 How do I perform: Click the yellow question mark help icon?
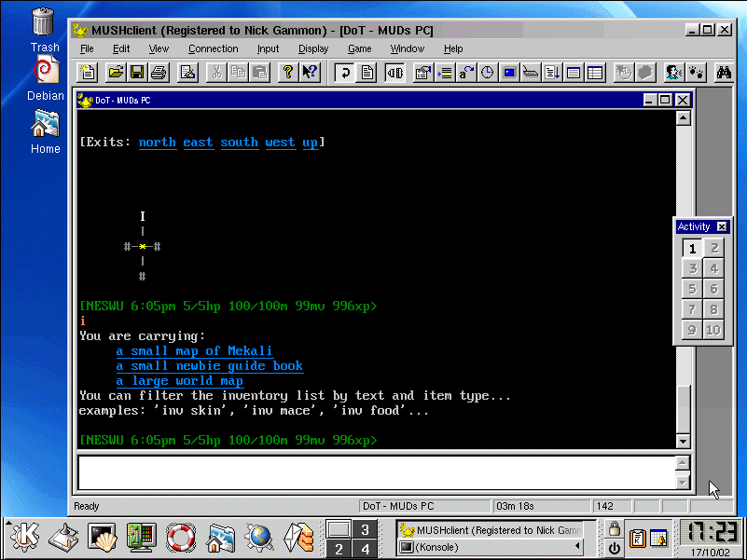pyautogui.click(x=287, y=73)
